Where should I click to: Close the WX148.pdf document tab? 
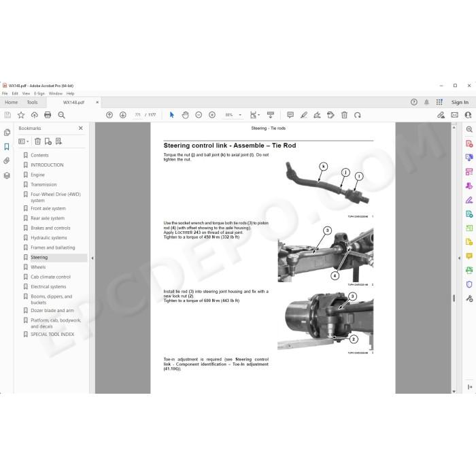pos(97,102)
